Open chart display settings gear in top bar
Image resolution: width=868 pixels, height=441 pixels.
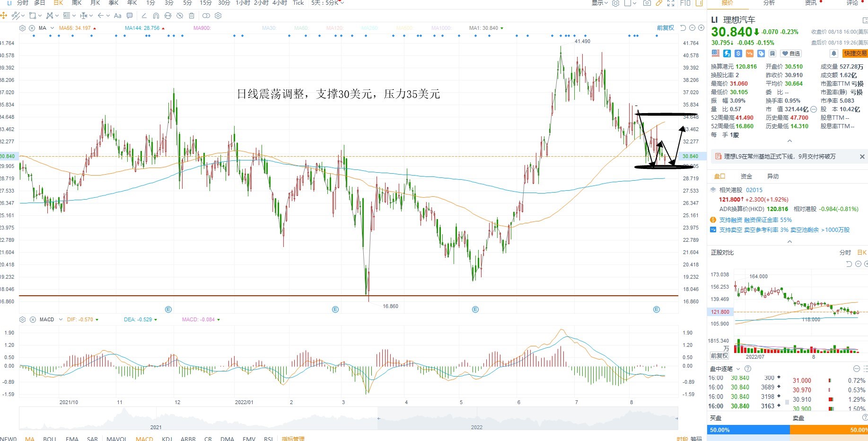point(615,3)
